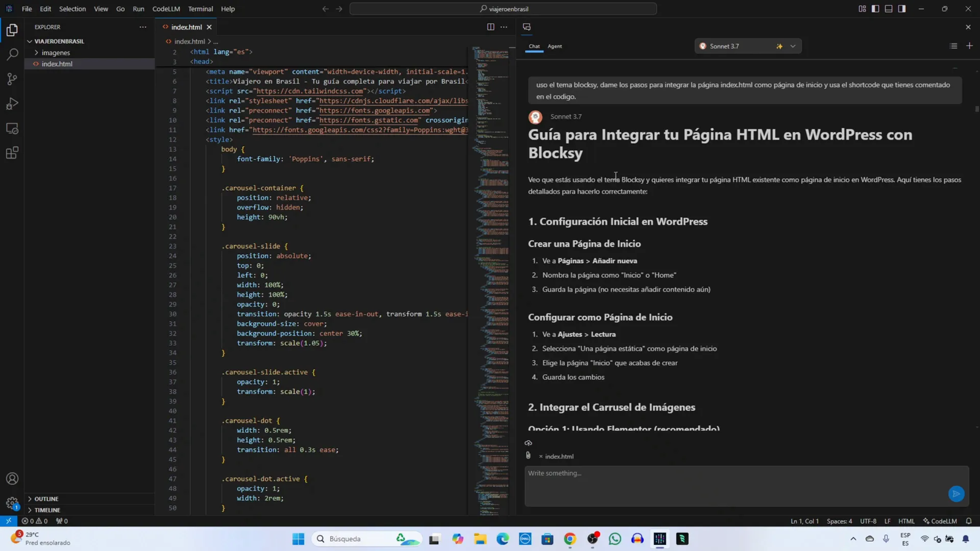The height and width of the screenshot is (551, 980).
Task: Open the Run and Debug view
Action: click(12, 103)
